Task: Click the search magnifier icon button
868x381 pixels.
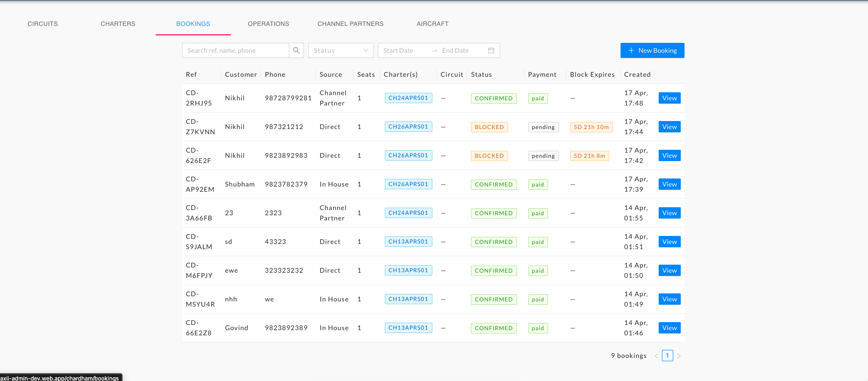Action: [x=296, y=50]
